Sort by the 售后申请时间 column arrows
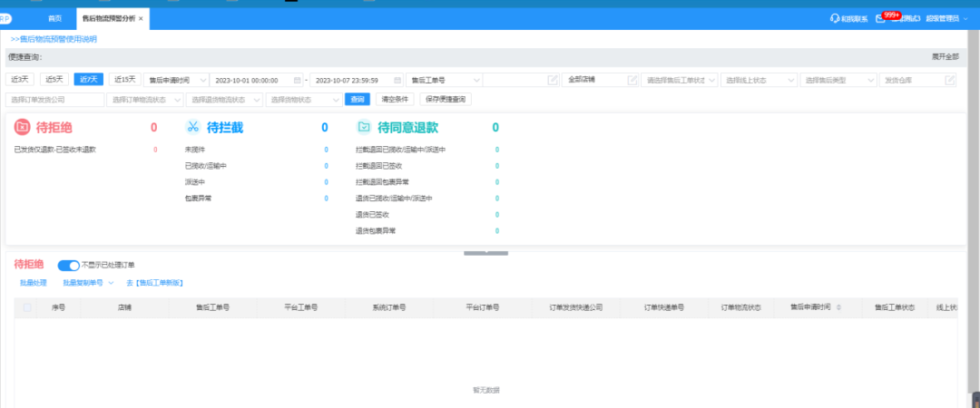The width and height of the screenshot is (980, 408). [x=838, y=307]
